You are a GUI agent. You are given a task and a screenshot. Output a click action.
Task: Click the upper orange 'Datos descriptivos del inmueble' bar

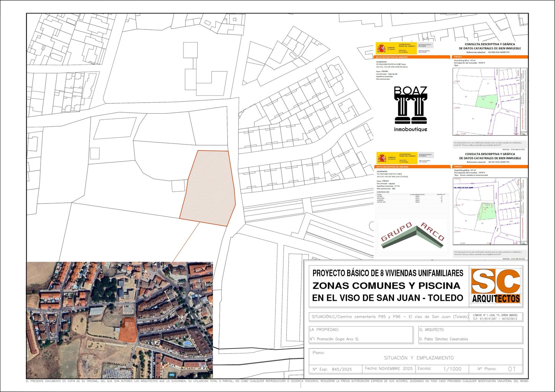tap(412, 57)
